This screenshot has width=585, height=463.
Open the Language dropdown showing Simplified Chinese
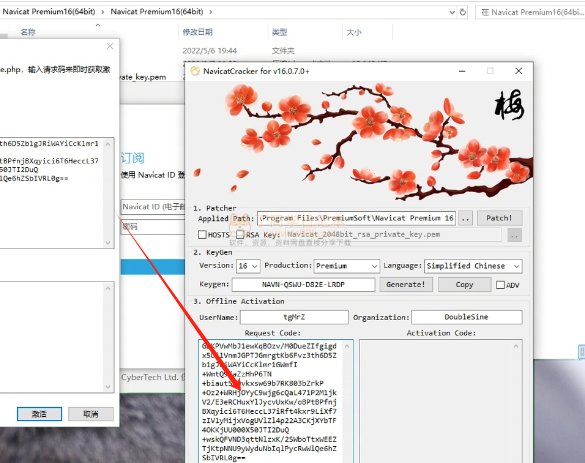(473, 266)
